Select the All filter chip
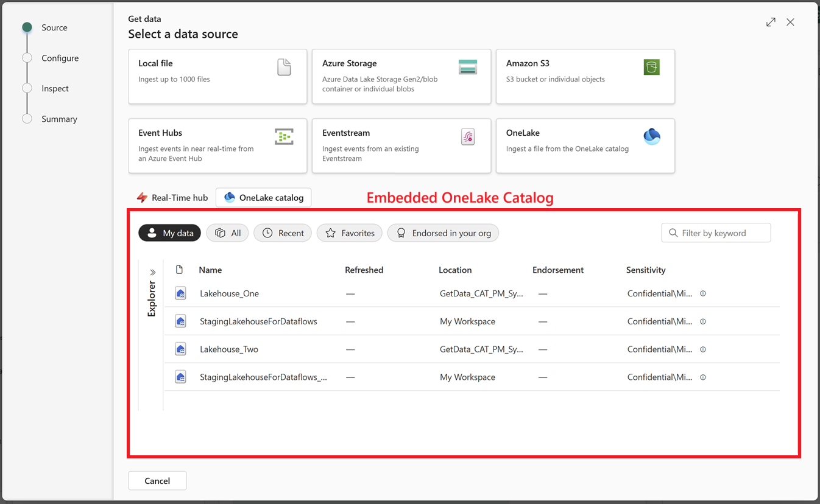 tap(227, 233)
